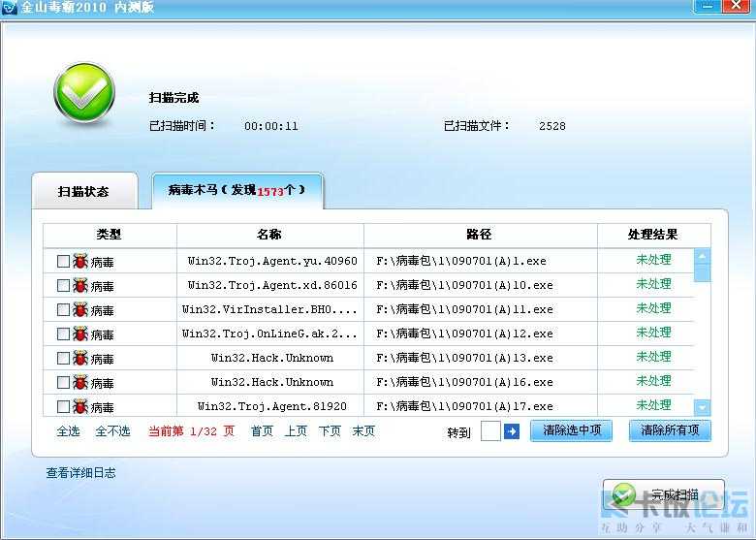Screen dimensions: 756x540
Task: Tick checkbox for 090701(A)11.exe row
Action: pyautogui.click(x=63, y=309)
